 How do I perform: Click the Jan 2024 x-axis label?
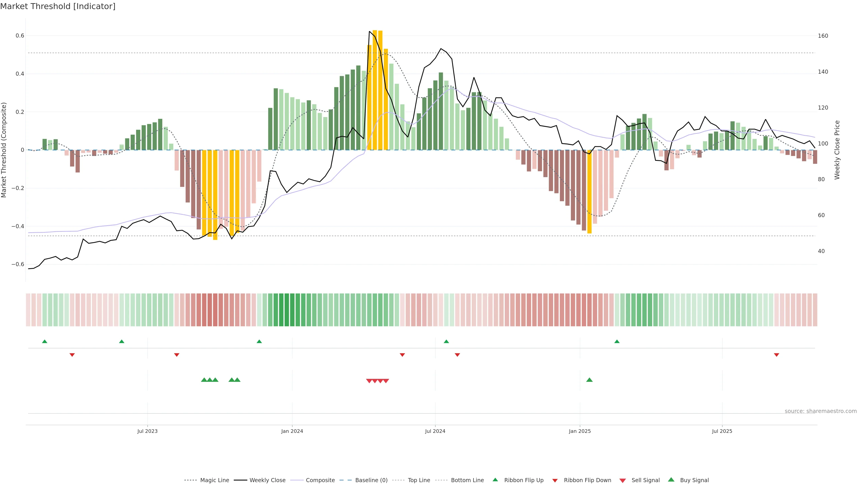[x=292, y=431]
